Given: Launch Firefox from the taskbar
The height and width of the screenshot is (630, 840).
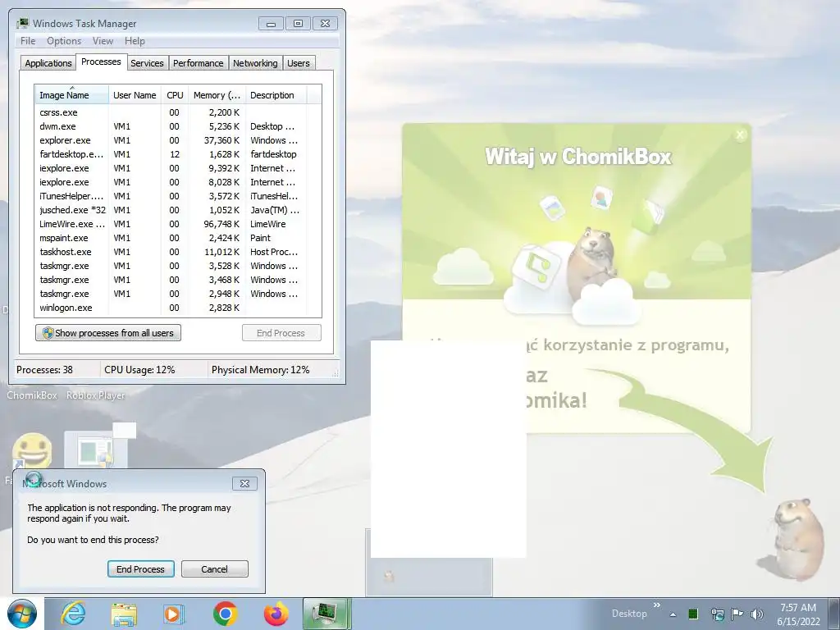Looking at the screenshot, I should tap(276, 614).
